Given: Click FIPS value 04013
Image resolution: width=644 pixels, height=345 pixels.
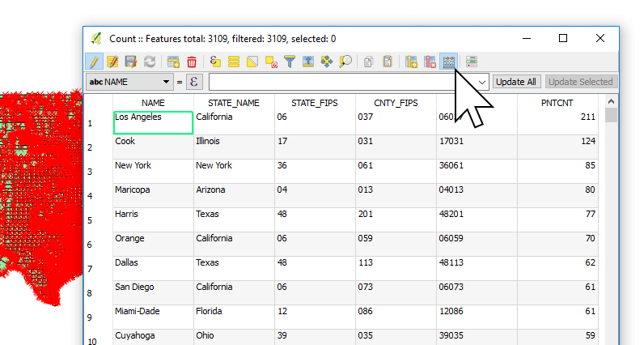Looking at the screenshot, I should click(x=477, y=195).
